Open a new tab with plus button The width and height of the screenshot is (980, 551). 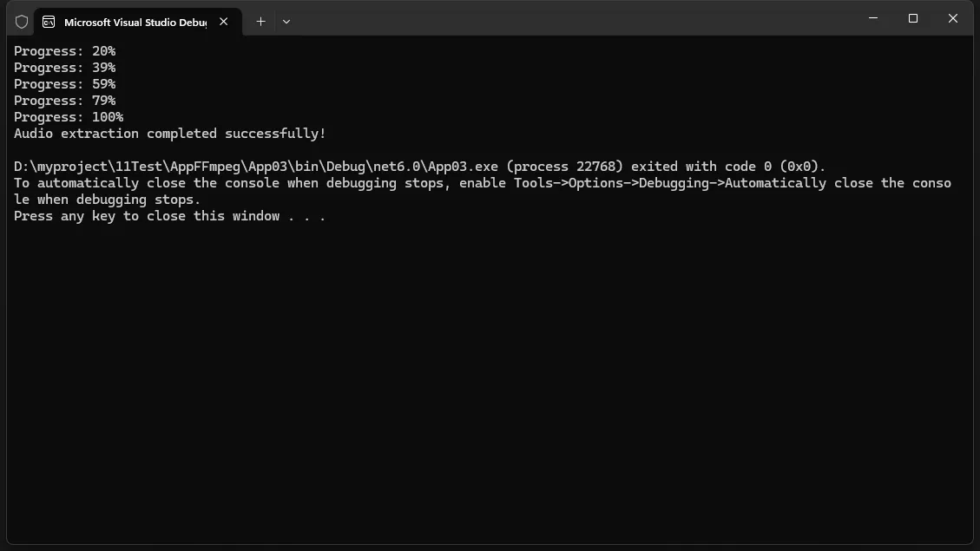260,22
